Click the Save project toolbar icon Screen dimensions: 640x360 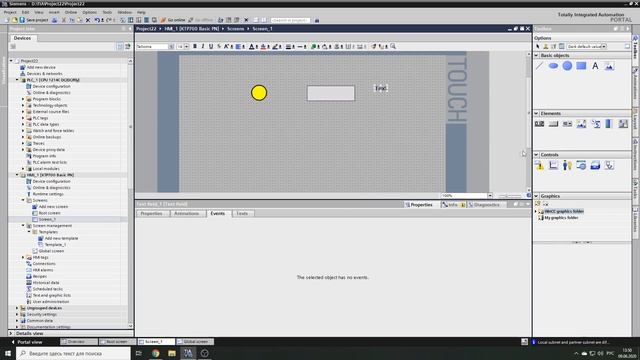click(x=34, y=20)
